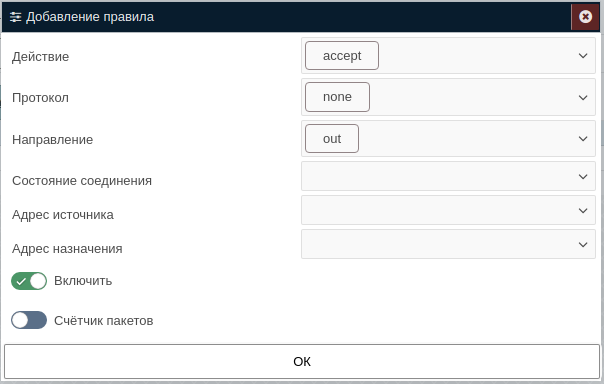Click the Протокол field label
Viewport: 604px width, 384px height.
tap(40, 98)
